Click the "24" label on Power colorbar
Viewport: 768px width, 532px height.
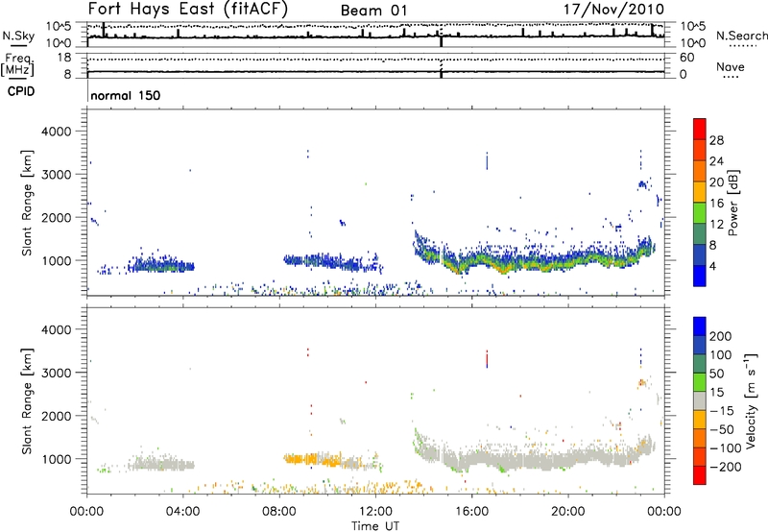[x=716, y=161]
